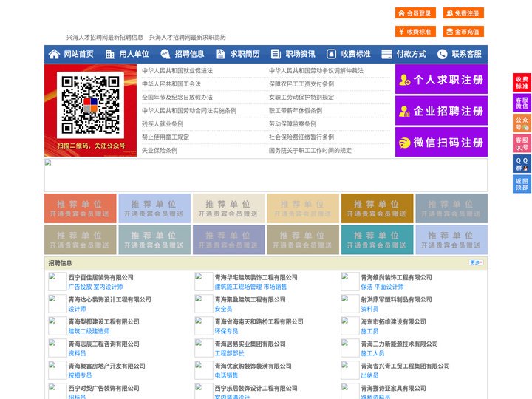Click the news icon beside 职场资讯
The image size is (532, 399).
click(276, 54)
